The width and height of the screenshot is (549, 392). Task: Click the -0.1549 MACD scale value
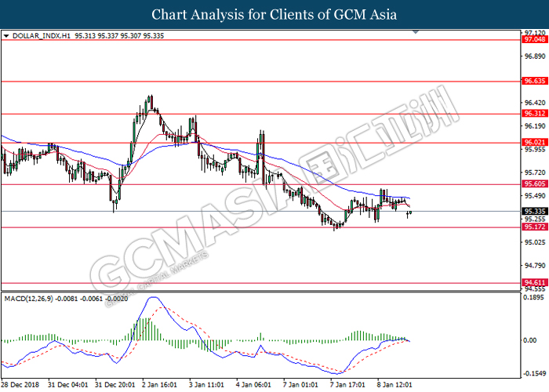(x=534, y=373)
